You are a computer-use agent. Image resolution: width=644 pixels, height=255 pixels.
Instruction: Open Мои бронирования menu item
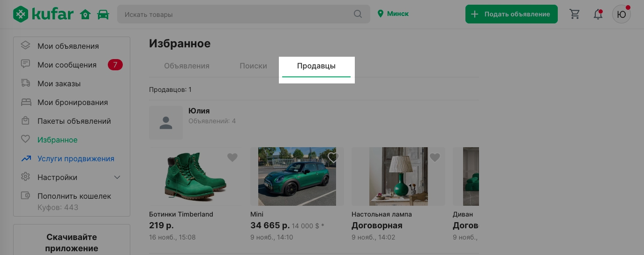tap(73, 102)
